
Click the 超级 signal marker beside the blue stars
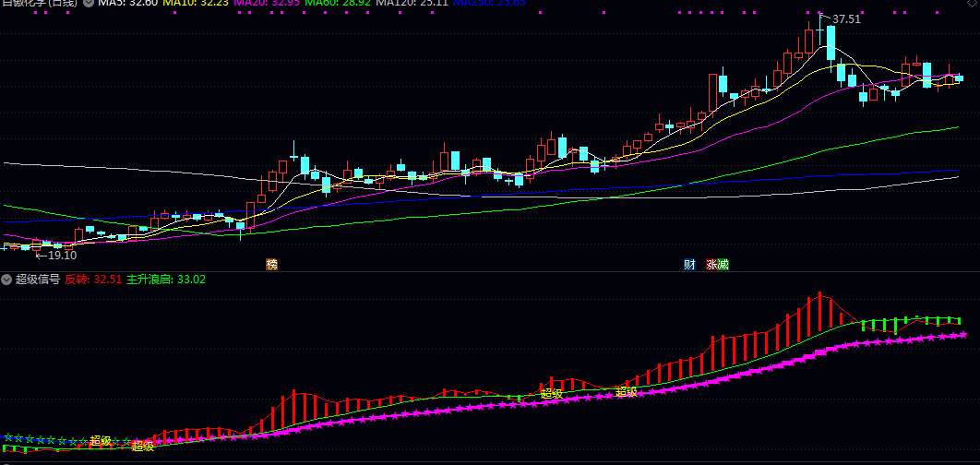101,441
